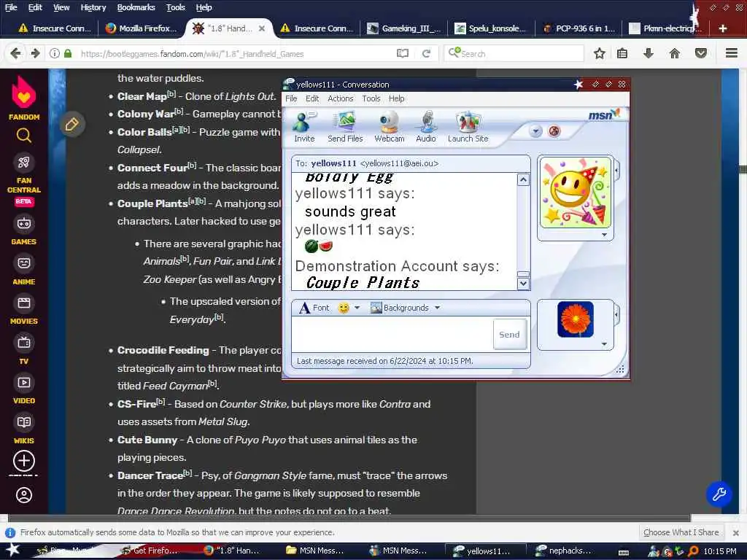Click party smiley contact display picture

[575, 192]
